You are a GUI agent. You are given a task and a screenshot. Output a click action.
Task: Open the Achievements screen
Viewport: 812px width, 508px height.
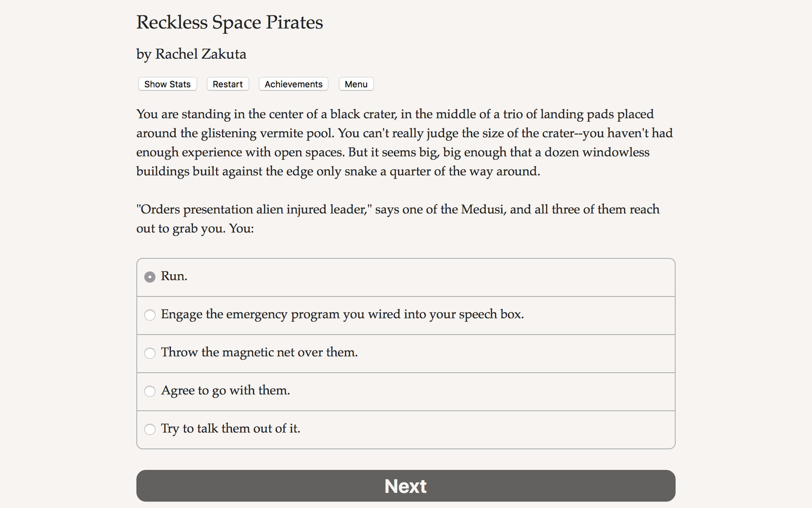pyautogui.click(x=293, y=84)
